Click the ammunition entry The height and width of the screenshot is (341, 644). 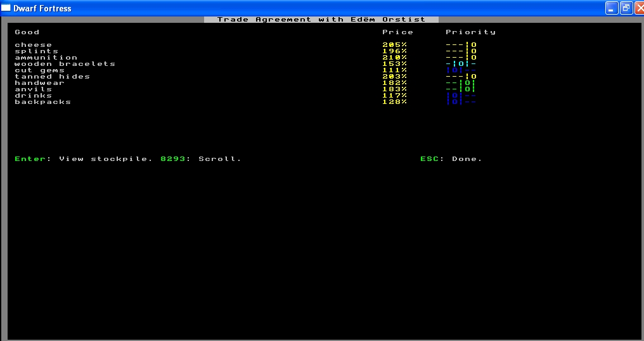tap(46, 58)
